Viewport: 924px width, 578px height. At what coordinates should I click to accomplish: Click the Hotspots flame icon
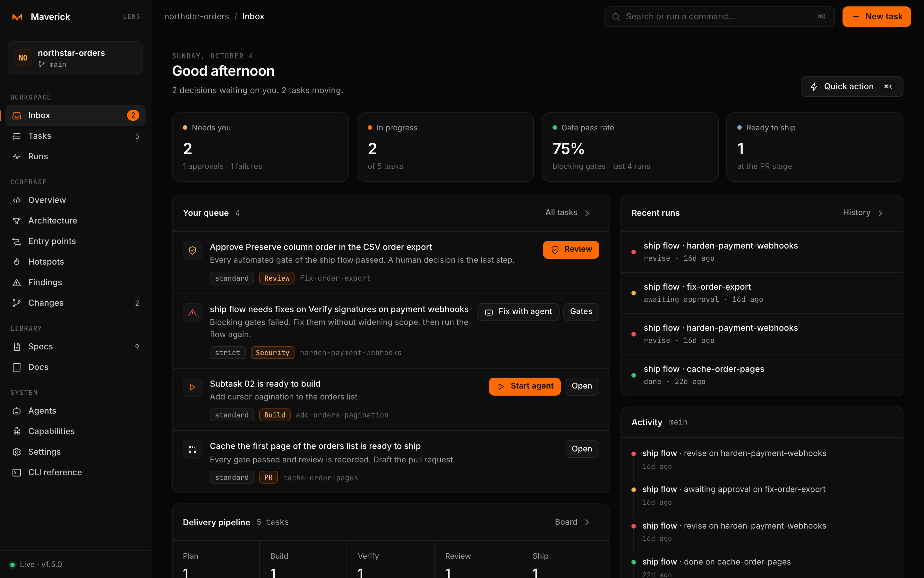[16, 262]
